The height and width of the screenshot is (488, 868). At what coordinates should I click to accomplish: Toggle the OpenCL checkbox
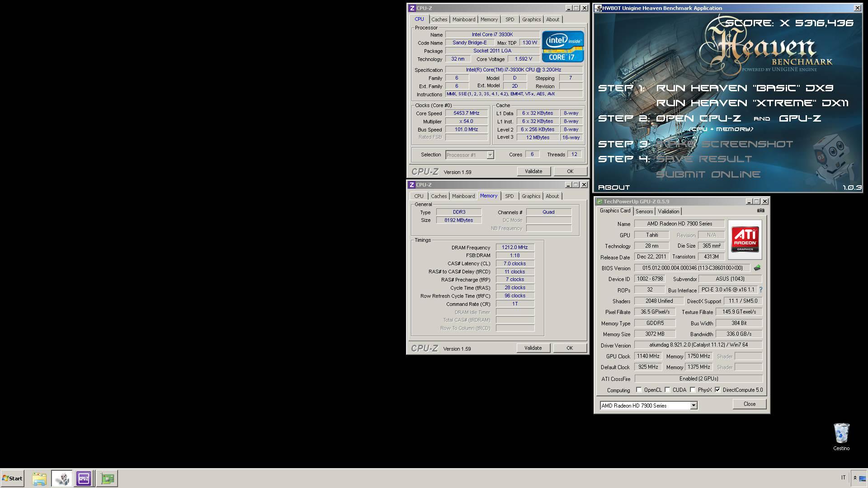click(x=639, y=389)
